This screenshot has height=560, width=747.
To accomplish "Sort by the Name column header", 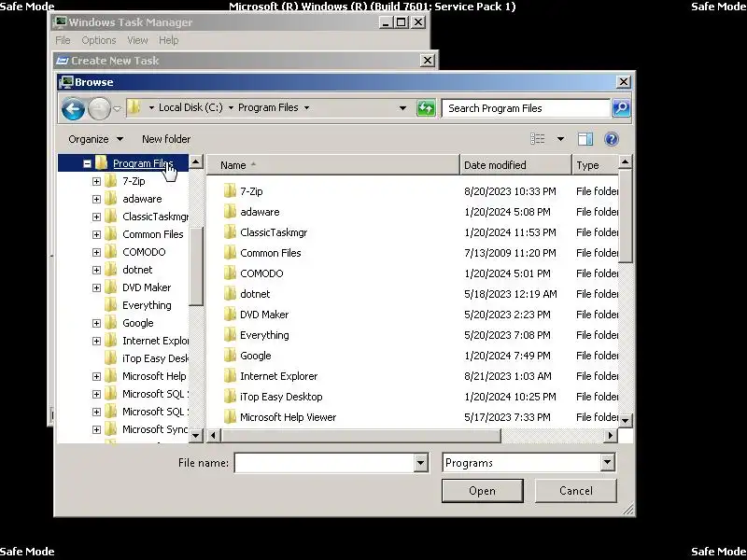I will pyautogui.click(x=333, y=165).
